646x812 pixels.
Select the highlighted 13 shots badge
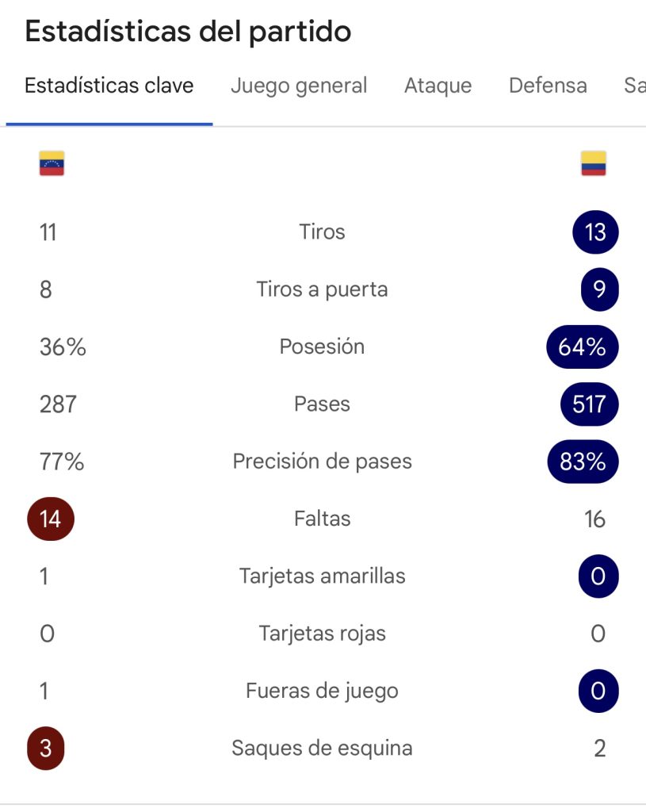click(595, 232)
